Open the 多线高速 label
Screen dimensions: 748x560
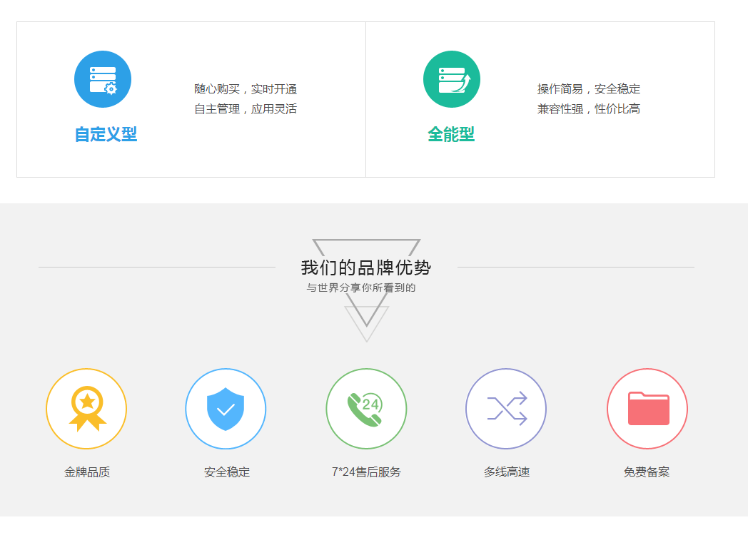507,472
